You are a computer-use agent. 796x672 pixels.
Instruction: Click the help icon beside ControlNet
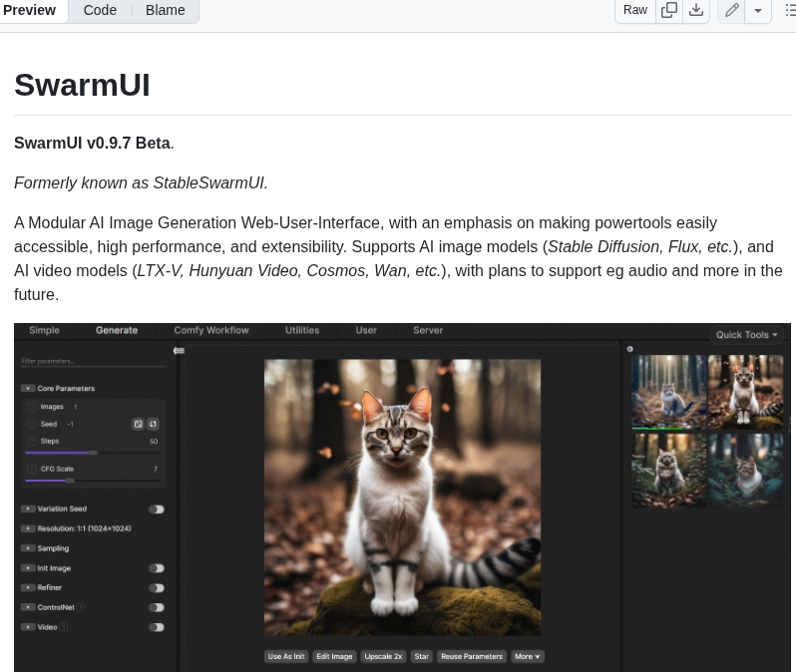pos(81,607)
